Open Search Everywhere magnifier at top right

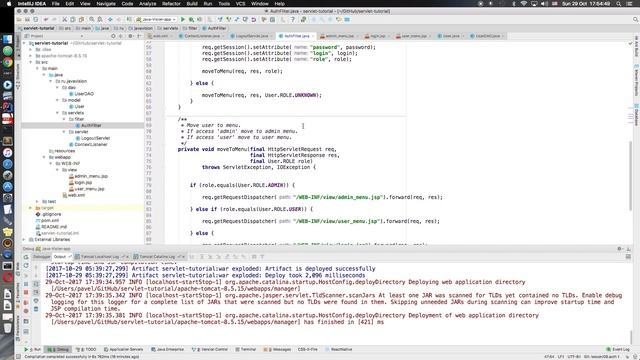636,20
